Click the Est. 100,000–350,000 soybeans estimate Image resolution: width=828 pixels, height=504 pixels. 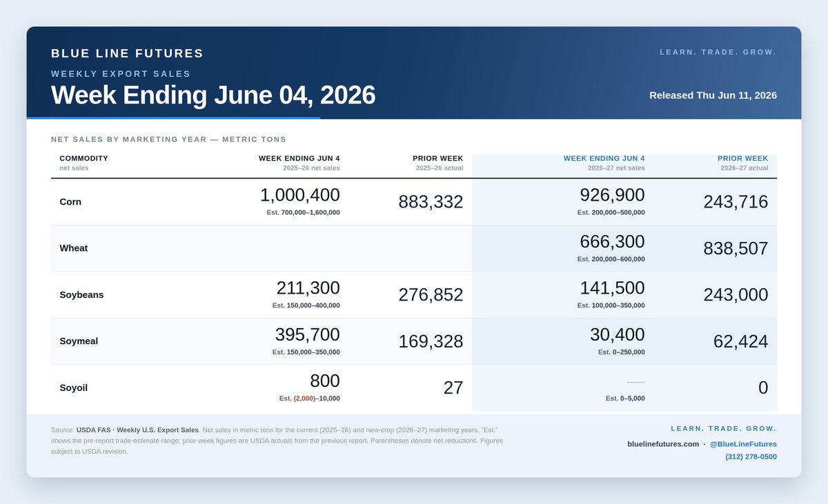[611, 305]
